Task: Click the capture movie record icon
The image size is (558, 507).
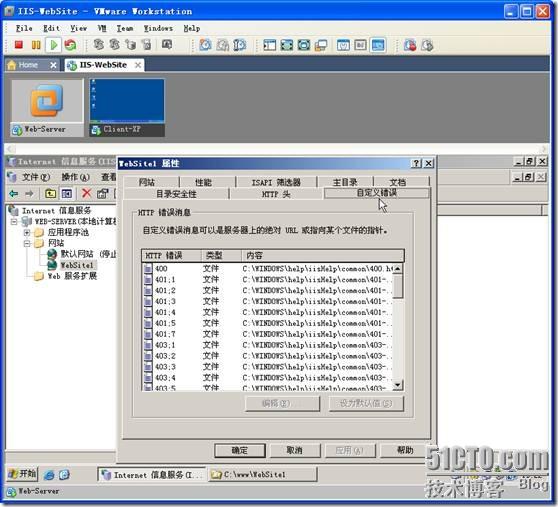Action: [410, 45]
